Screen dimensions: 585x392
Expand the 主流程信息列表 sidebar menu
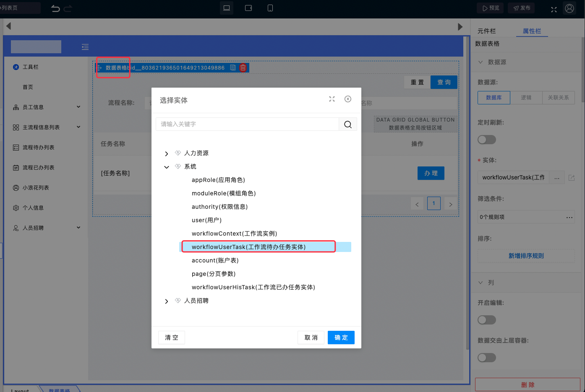coord(78,127)
